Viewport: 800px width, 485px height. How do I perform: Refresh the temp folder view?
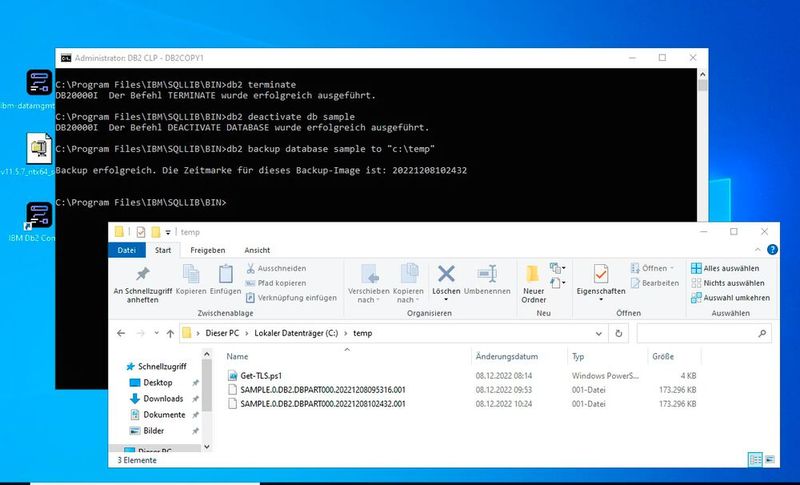tap(618, 334)
